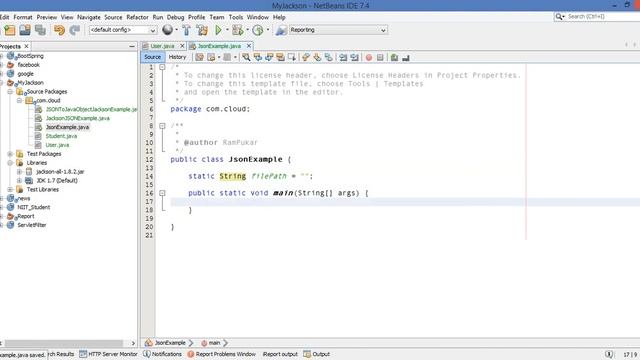
Task: Click the Profile Project clock icon
Action: click(x=258, y=30)
